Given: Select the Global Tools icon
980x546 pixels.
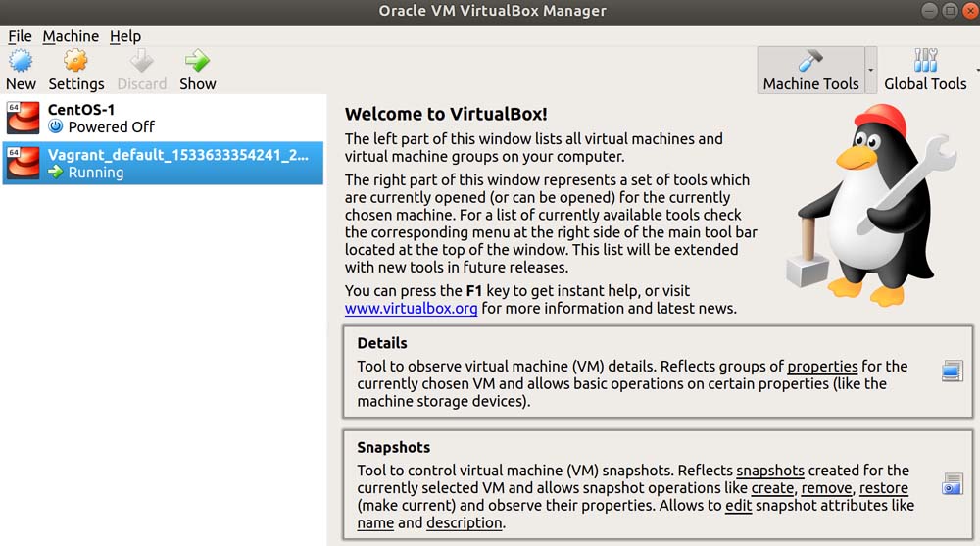Looking at the screenshot, I should (925, 61).
